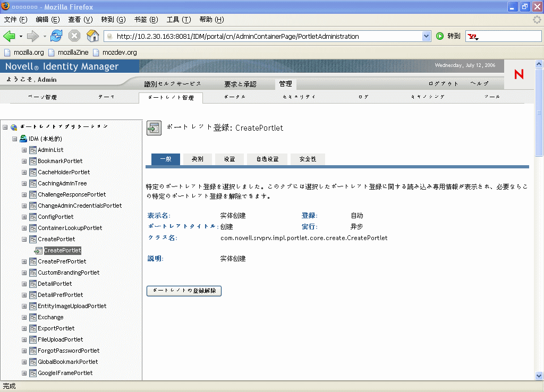
Task: Expand the CachingAdminTree node
Action: pos(24,183)
